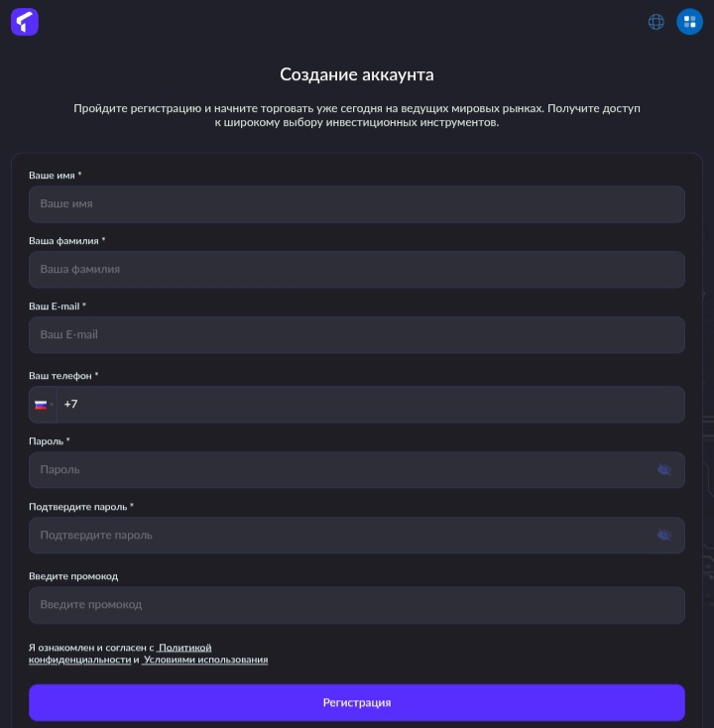This screenshot has height=728, width=714.
Task: Click the Введите промокод label above field
Action: pos(73,576)
